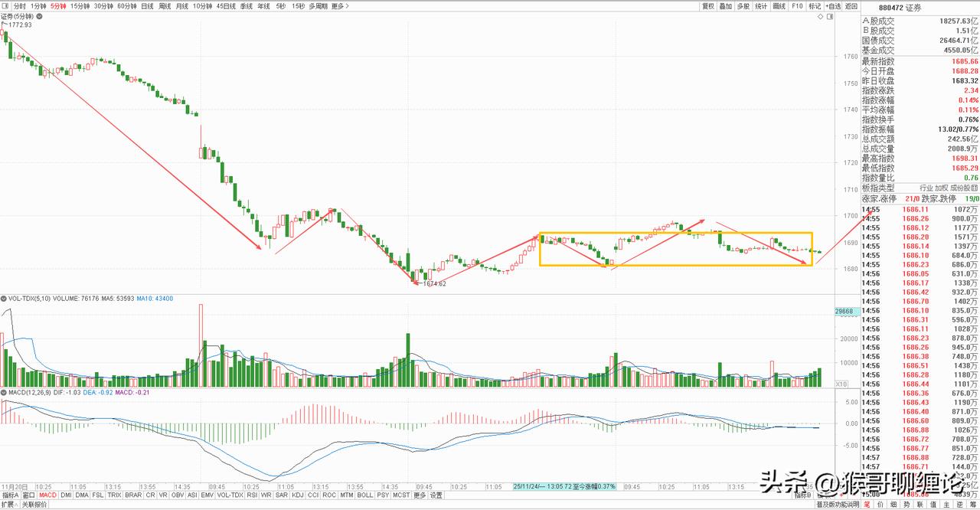Click the 行业 type link
Screen dimensions: 980x510
pyautogui.click(x=926, y=188)
